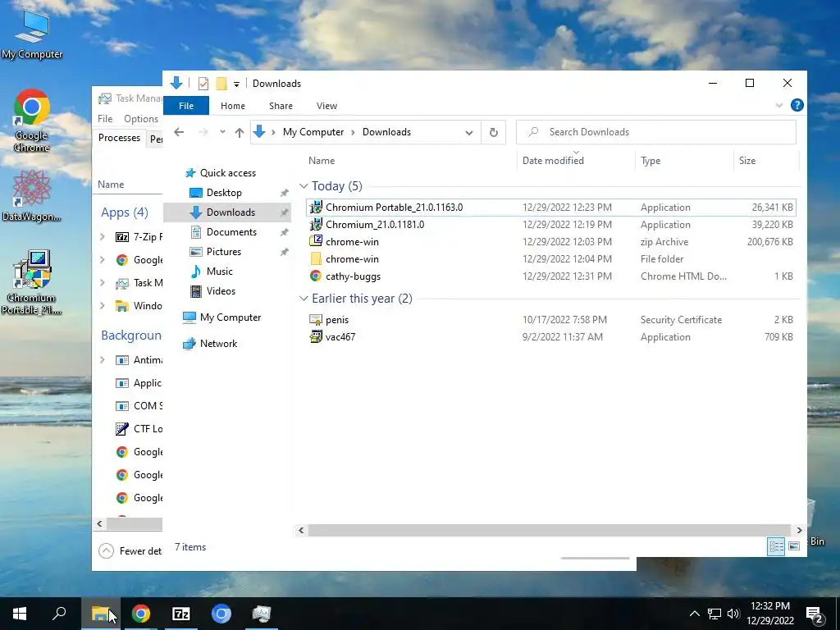Open the My Computer desktop icon
The height and width of the screenshot is (630, 840).
point(32,33)
